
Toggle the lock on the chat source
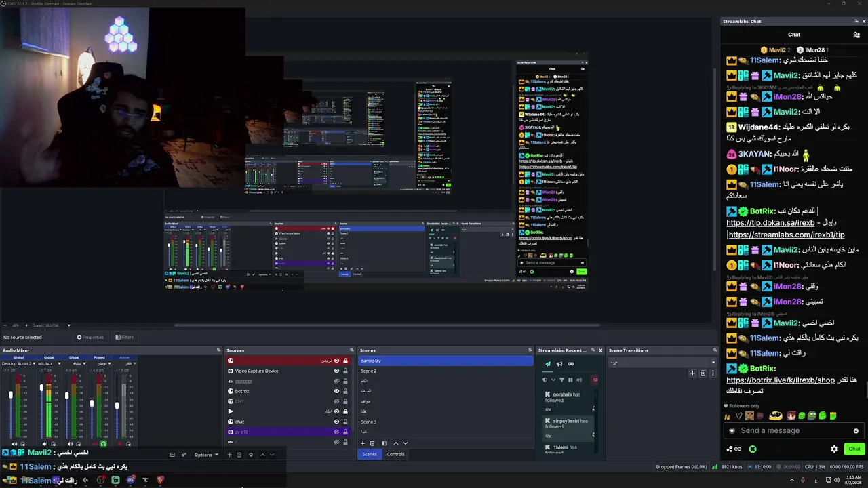345,422
